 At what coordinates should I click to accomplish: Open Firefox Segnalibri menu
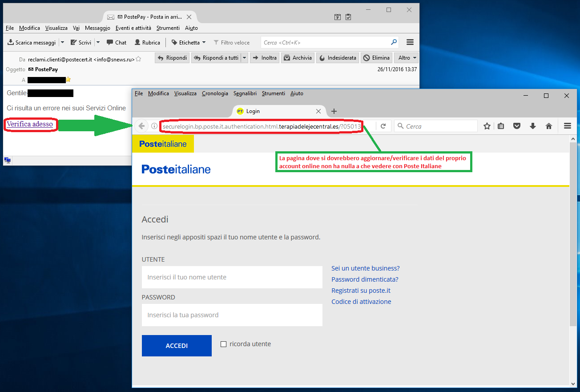(245, 93)
